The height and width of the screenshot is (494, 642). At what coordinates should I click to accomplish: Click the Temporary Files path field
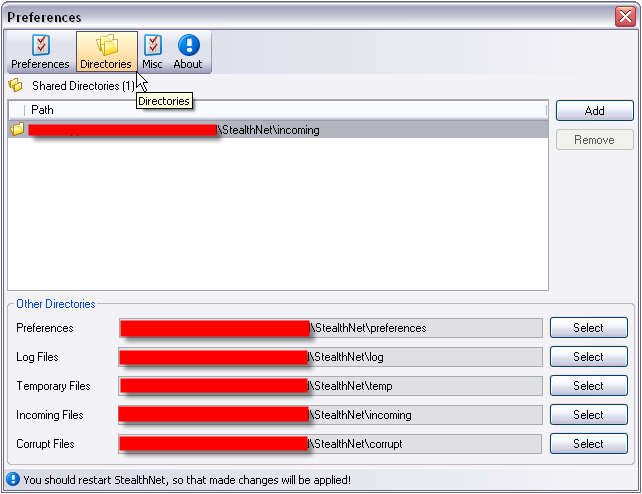pos(331,386)
